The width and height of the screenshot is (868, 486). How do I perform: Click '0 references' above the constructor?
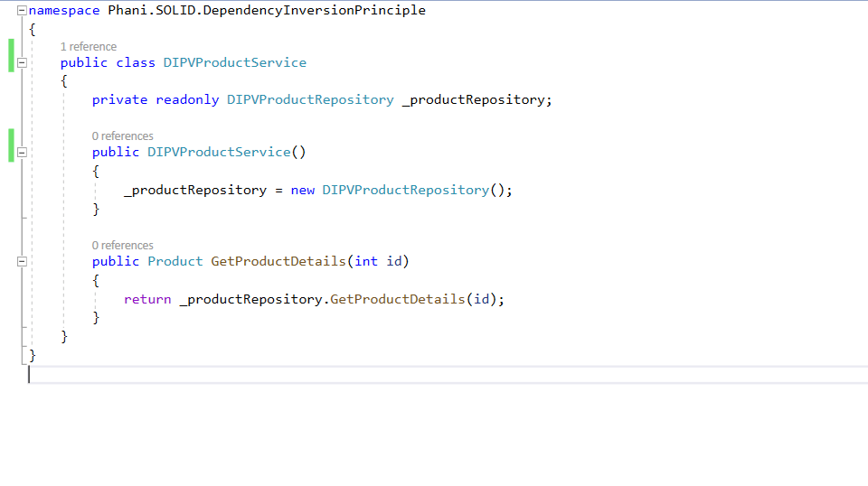coord(122,136)
